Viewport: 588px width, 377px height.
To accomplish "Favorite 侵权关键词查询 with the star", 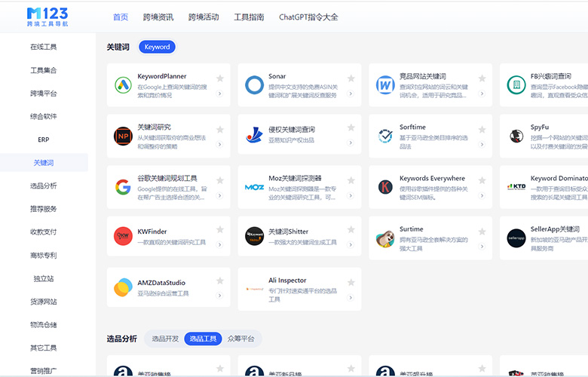I will [x=351, y=127].
